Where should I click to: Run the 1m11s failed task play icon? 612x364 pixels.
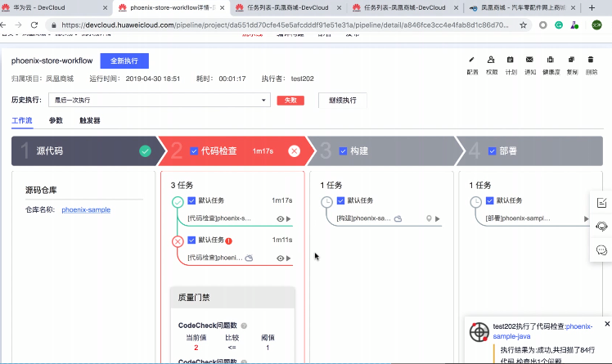coord(289,258)
